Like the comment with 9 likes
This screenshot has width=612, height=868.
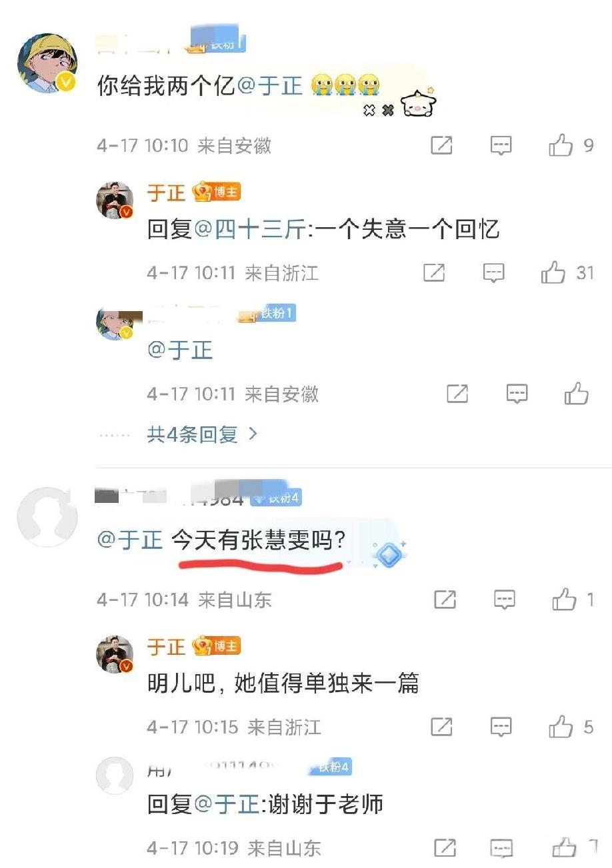point(561,145)
